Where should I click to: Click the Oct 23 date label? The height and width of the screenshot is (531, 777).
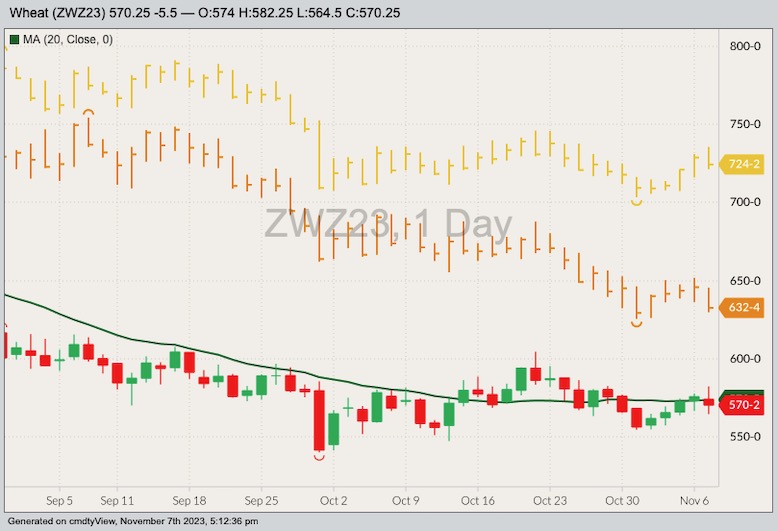[x=550, y=500]
